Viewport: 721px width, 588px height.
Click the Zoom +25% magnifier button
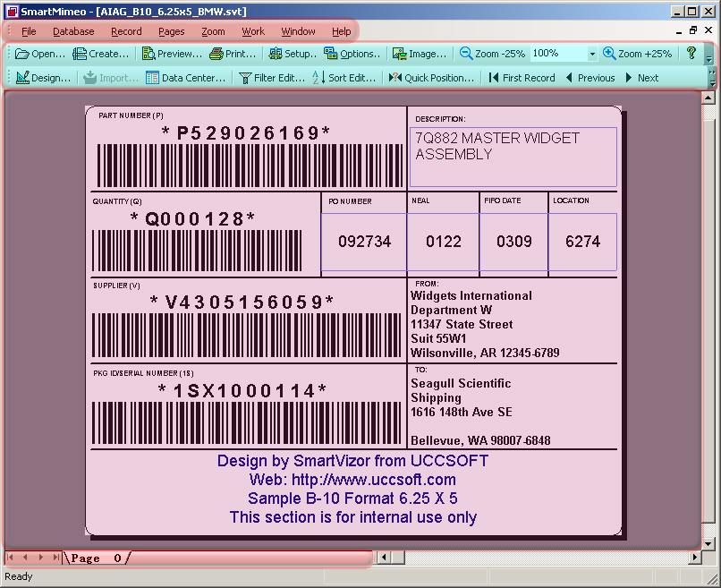[637, 54]
